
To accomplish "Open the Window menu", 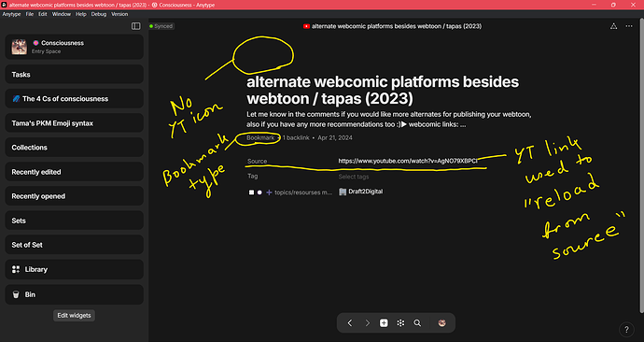I will tap(62, 14).
